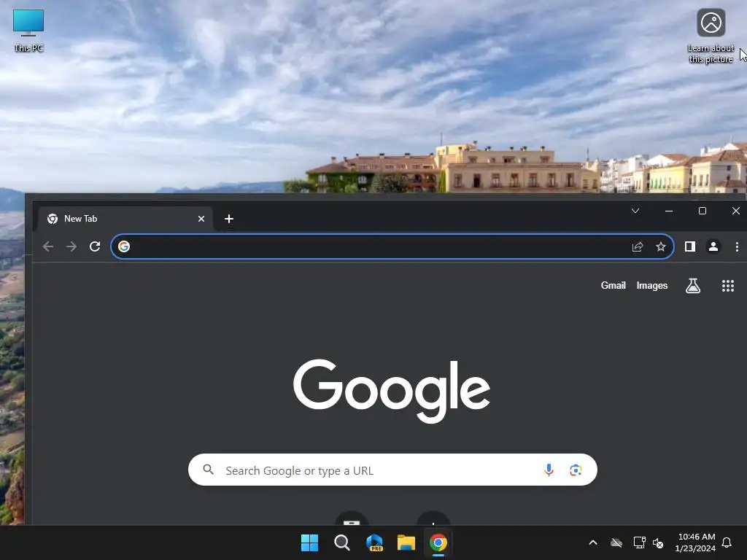Open the Images link
This screenshot has height=560, width=747.
click(651, 285)
